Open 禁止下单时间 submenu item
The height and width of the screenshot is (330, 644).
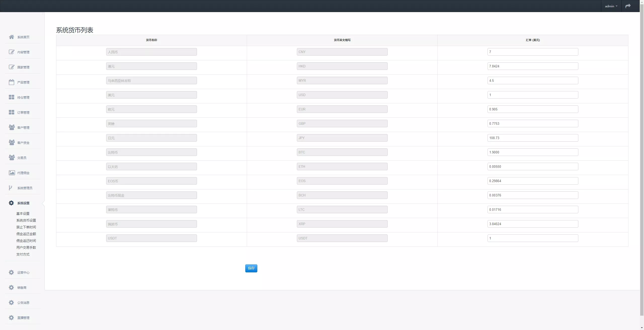[x=26, y=227]
